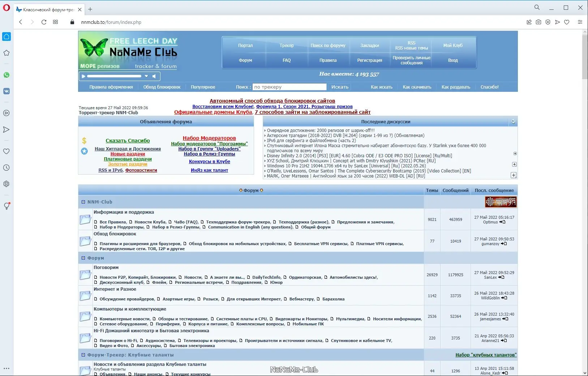
Task: Collapse the Форум category section
Action: [83, 258]
